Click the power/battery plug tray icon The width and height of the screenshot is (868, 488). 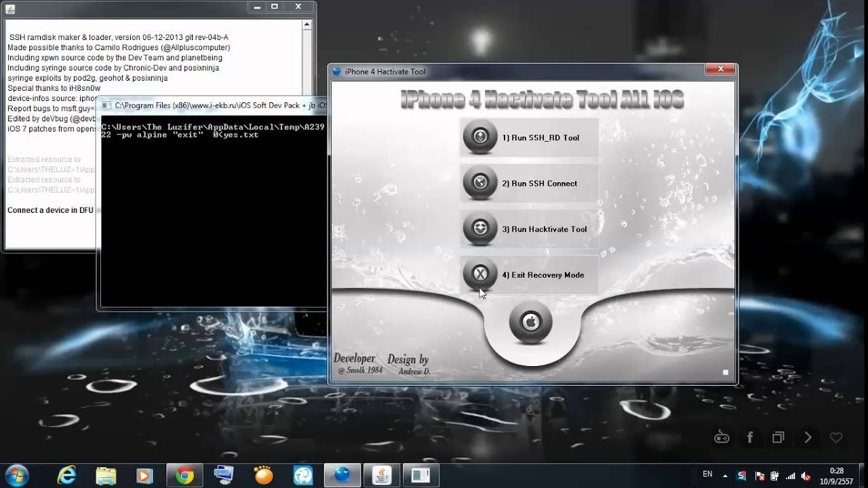774,476
